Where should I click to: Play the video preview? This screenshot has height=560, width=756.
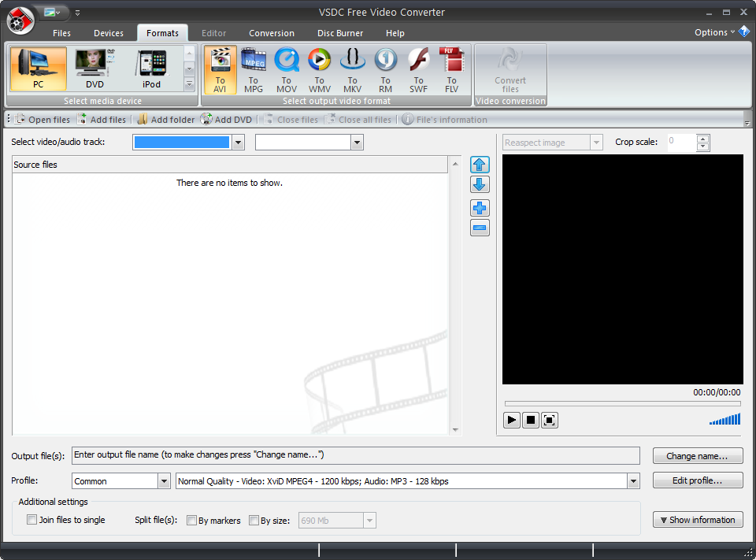point(512,420)
